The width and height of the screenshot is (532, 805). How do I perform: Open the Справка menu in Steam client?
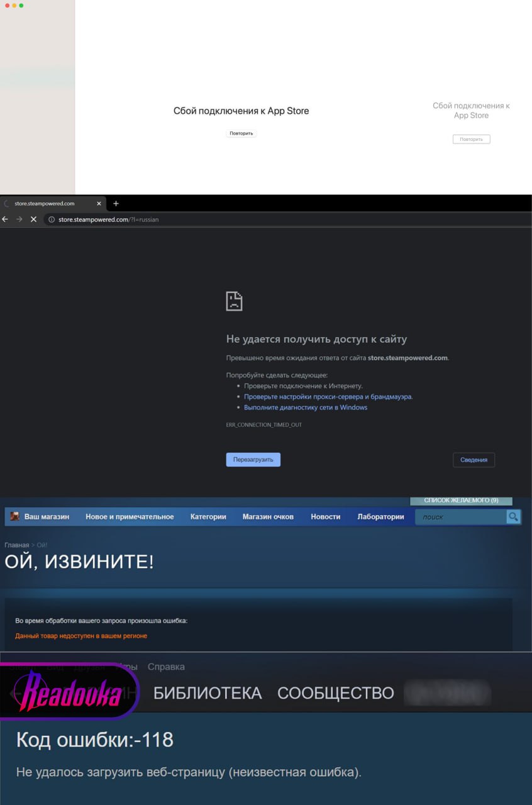(x=166, y=667)
